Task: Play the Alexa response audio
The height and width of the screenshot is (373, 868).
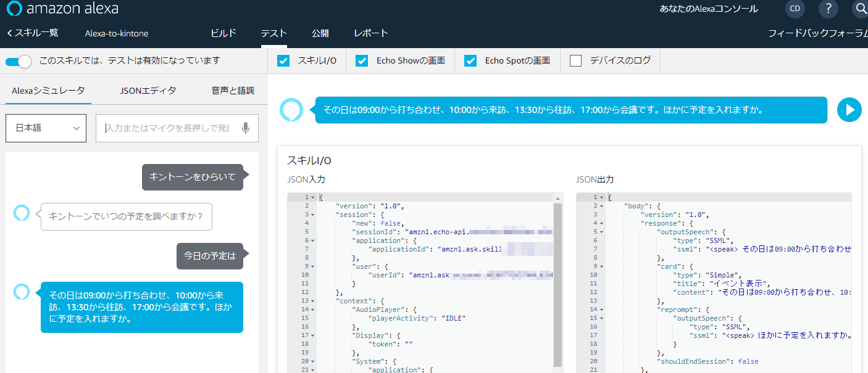Action: (849, 110)
